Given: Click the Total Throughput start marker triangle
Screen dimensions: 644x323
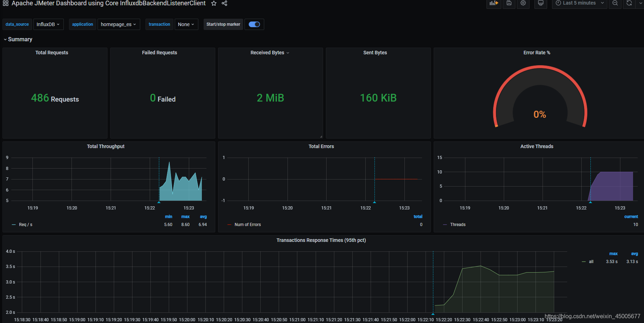Looking at the screenshot, I should (159, 202).
